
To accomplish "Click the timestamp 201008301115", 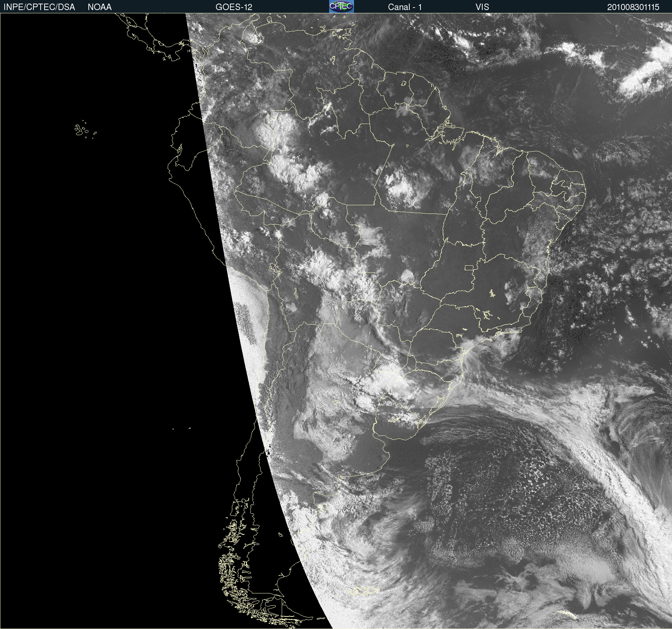I will click(633, 7).
